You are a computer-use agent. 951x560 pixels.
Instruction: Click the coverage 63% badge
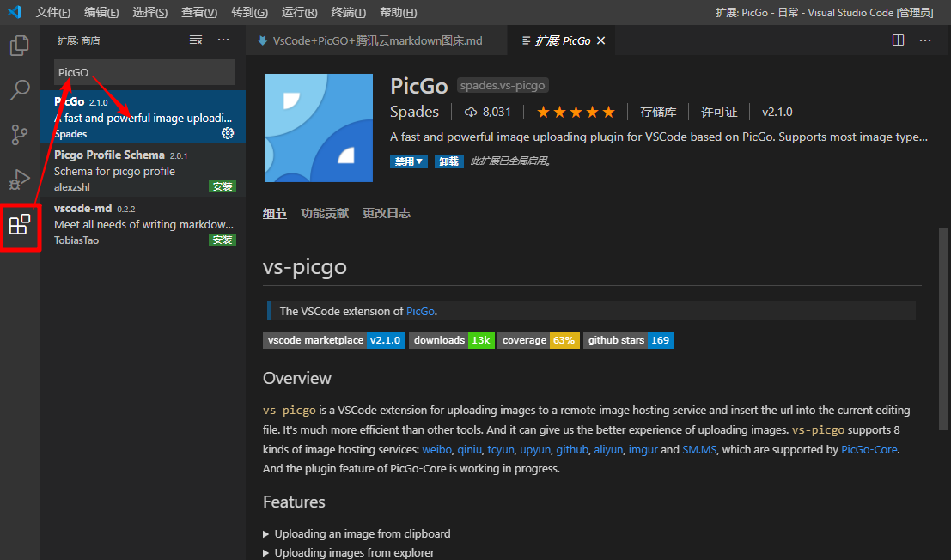click(x=539, y=340)
